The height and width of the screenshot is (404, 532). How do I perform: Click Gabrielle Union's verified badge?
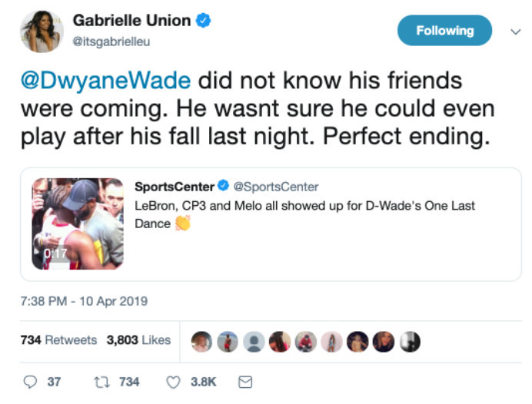[204, 22]
